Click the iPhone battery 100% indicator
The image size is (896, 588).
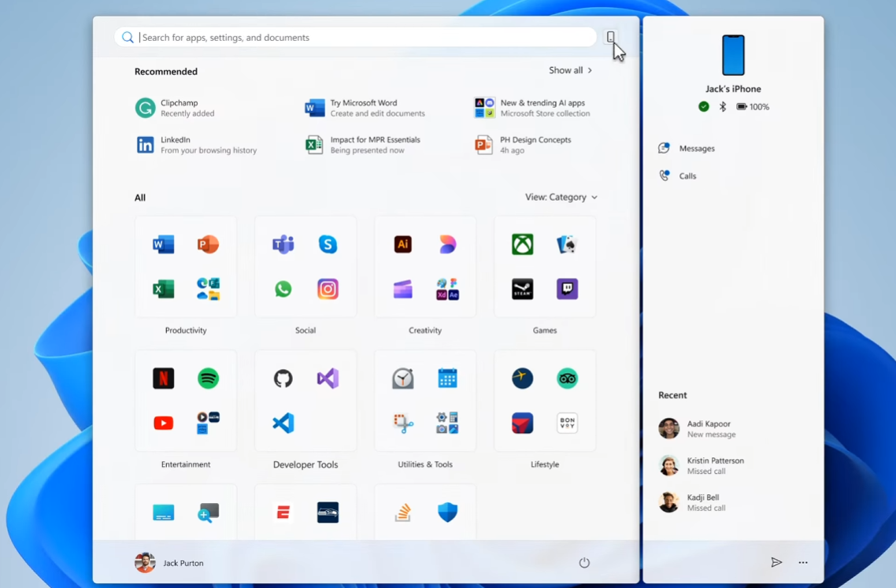[753, 107]
